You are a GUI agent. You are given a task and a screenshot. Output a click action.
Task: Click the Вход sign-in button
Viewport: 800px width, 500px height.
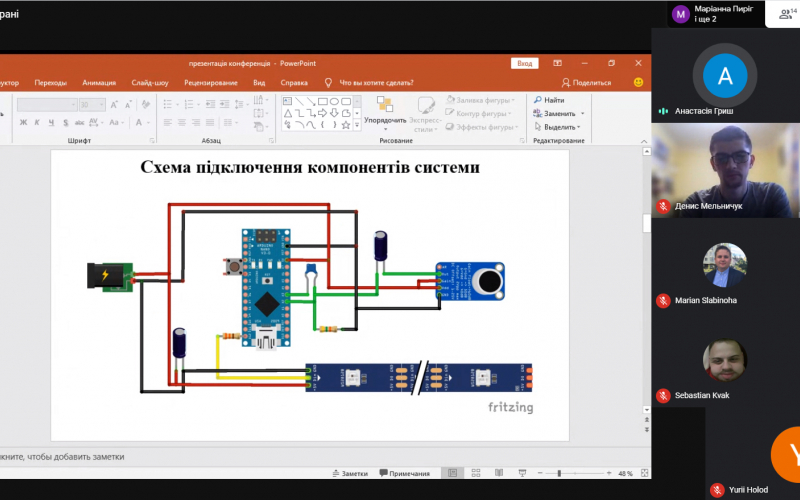click(524, 63)
